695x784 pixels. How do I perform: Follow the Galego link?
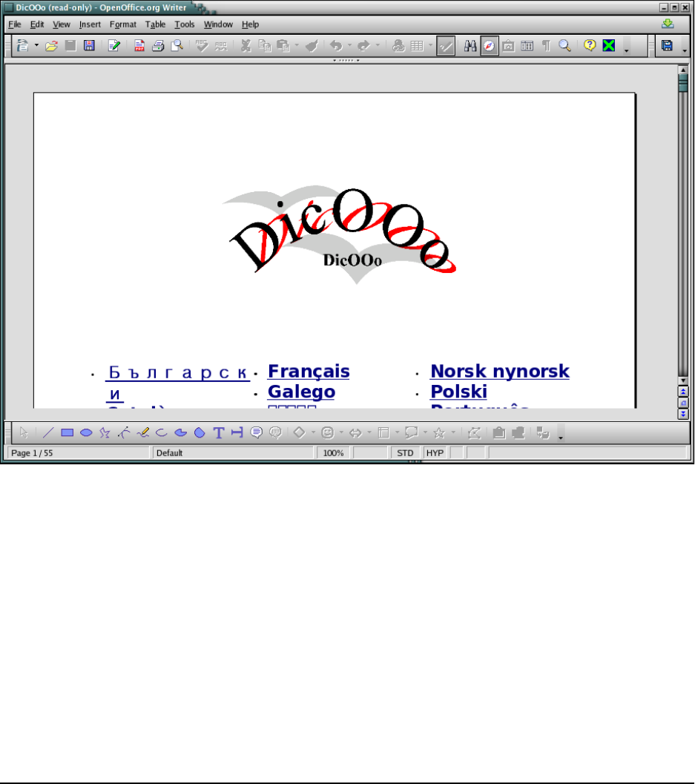coord(301,392)
